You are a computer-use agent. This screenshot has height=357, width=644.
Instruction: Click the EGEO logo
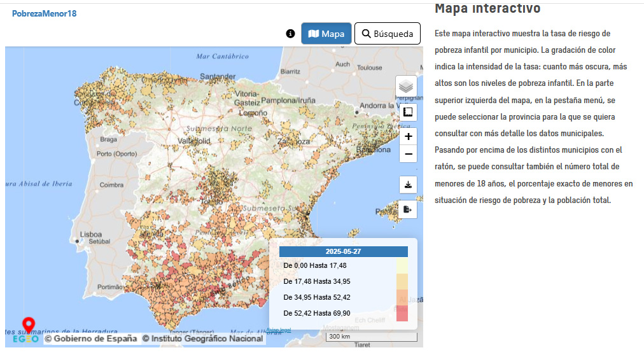coord(25,339)
